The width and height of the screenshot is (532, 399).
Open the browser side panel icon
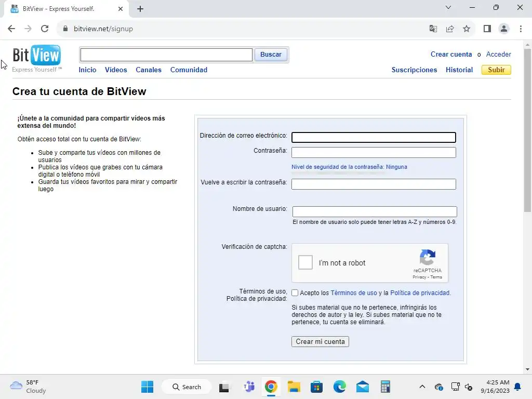click(x=487, y=29)
